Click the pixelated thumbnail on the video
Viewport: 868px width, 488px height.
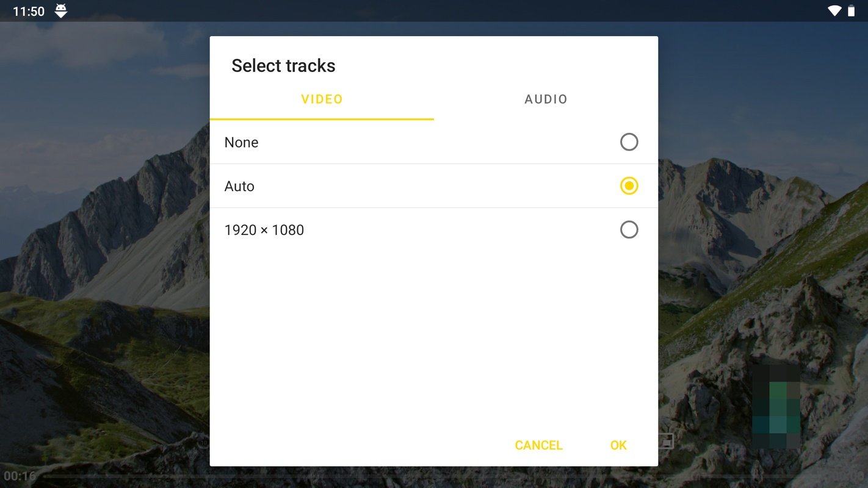[776, 407]
